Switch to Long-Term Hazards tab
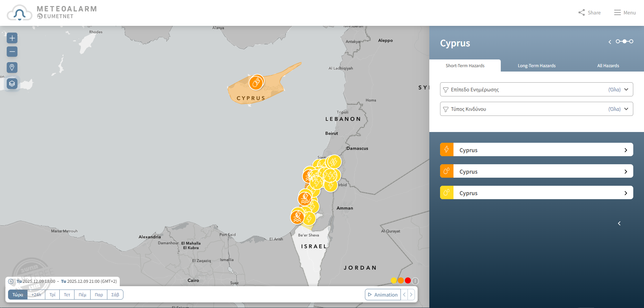This screenshot has height=308, width=644. (x=536, y=65)
